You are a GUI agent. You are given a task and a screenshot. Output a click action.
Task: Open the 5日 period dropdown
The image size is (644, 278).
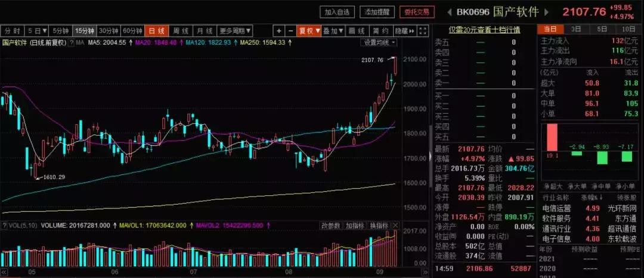pos(36,31)
